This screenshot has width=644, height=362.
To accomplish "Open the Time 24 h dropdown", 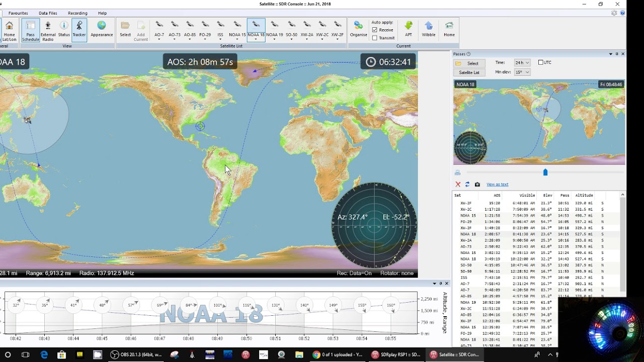I will [x=522, y=63].
